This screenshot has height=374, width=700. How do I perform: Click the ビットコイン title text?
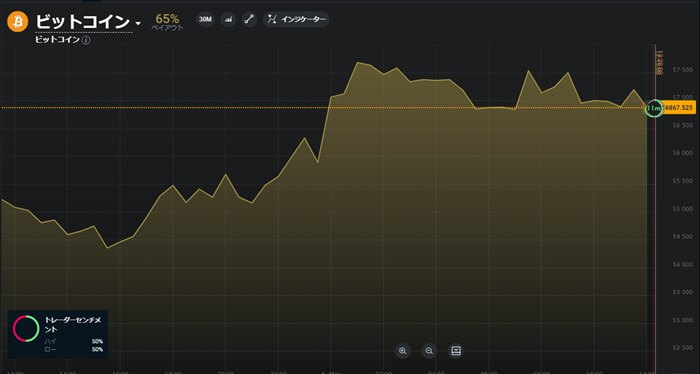(x=83, y=22)
